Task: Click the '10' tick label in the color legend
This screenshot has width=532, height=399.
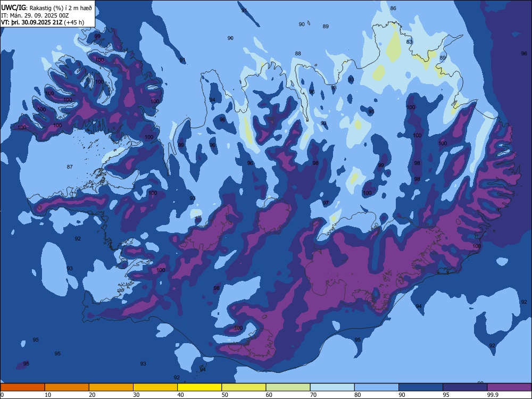Action: 48,395
